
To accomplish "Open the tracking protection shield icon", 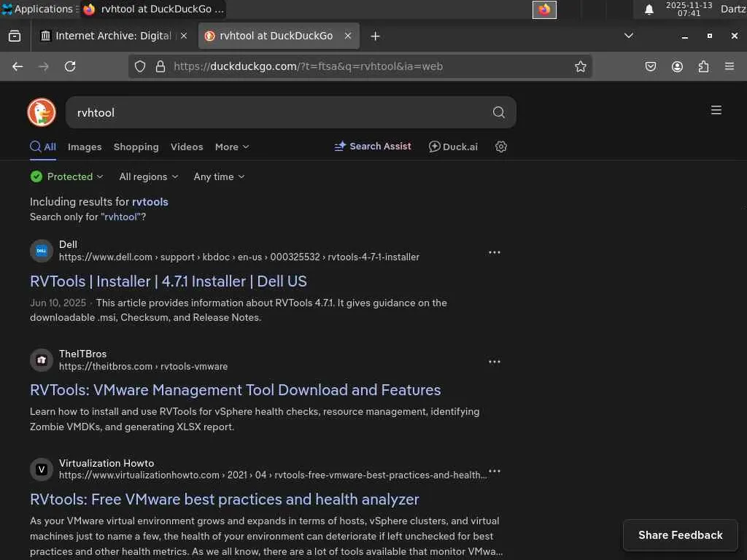I will tap(139, 66).
